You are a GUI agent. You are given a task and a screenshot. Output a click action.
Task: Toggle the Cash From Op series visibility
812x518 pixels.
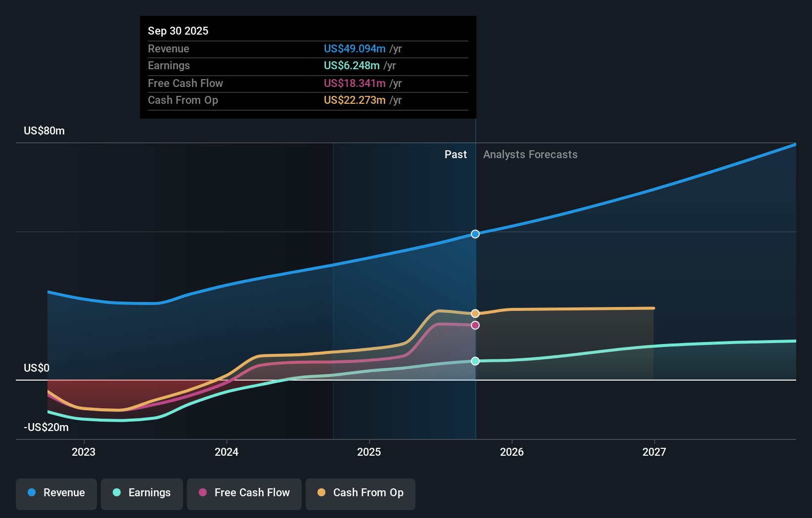pyautogui.click(x=360, y=493)
